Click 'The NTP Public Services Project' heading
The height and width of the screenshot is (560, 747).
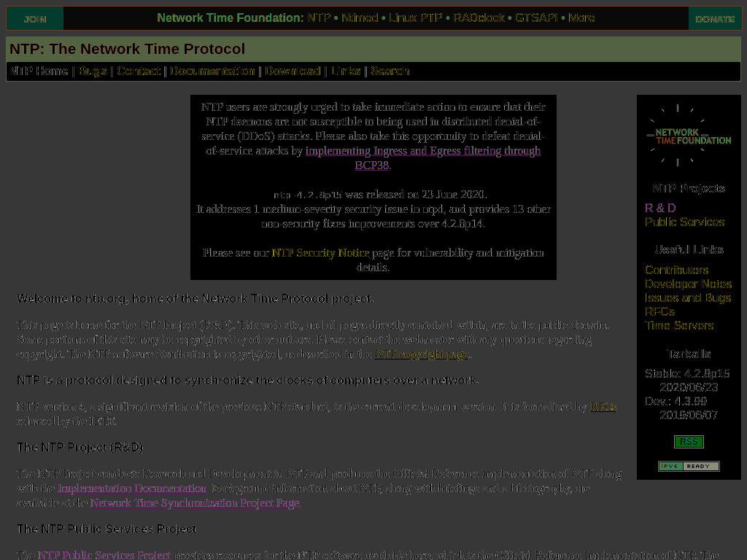(107, 529)
